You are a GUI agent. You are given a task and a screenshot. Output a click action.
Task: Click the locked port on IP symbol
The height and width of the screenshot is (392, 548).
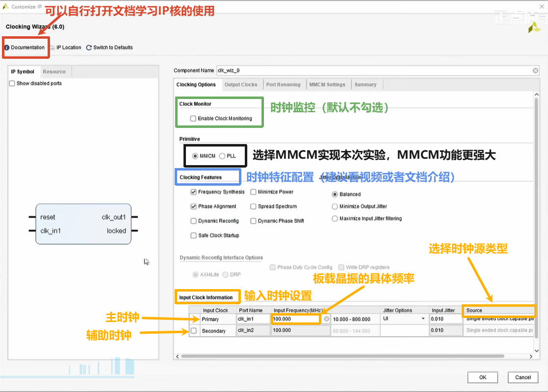[116, 231]
